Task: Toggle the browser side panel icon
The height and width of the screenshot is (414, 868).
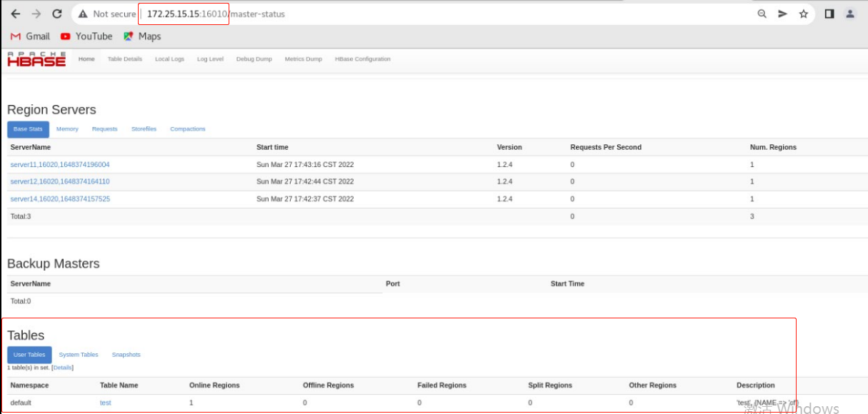Action: tap(829, 14)
